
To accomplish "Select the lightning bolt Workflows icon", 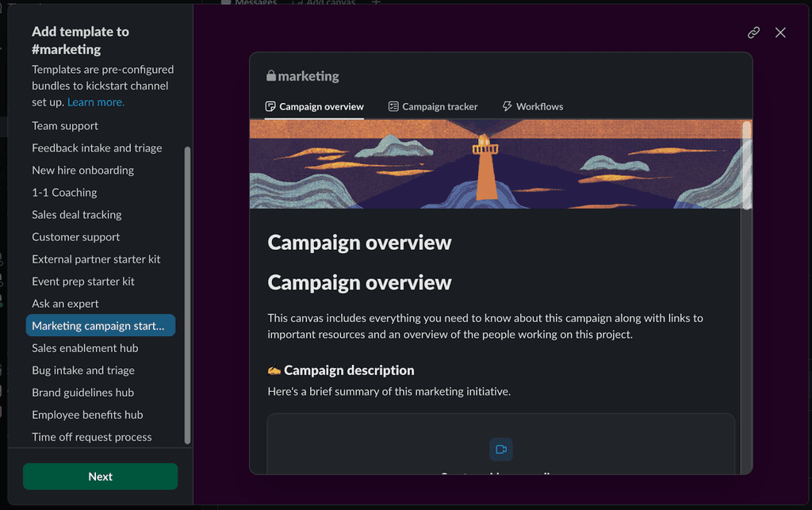I will (x=505, y=105).
